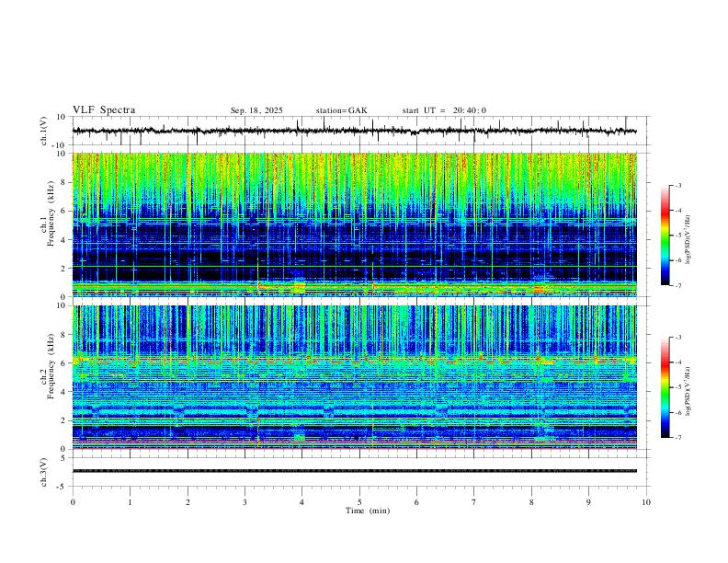Click the ch.1 spectrogram panel
The height and width of the screenshot is (563, 728).
coord(354,224)
